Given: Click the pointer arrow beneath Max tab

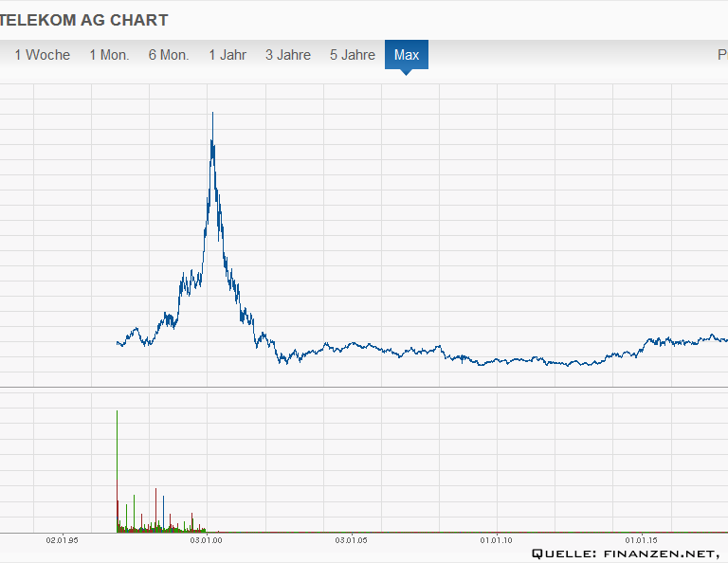Looking at the screenshot, I should tap(407, 72).
